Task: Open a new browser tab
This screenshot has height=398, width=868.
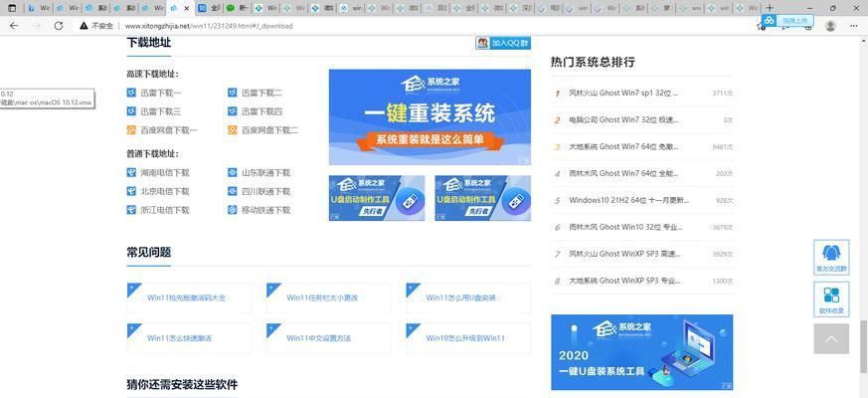Action: [770, 8]
